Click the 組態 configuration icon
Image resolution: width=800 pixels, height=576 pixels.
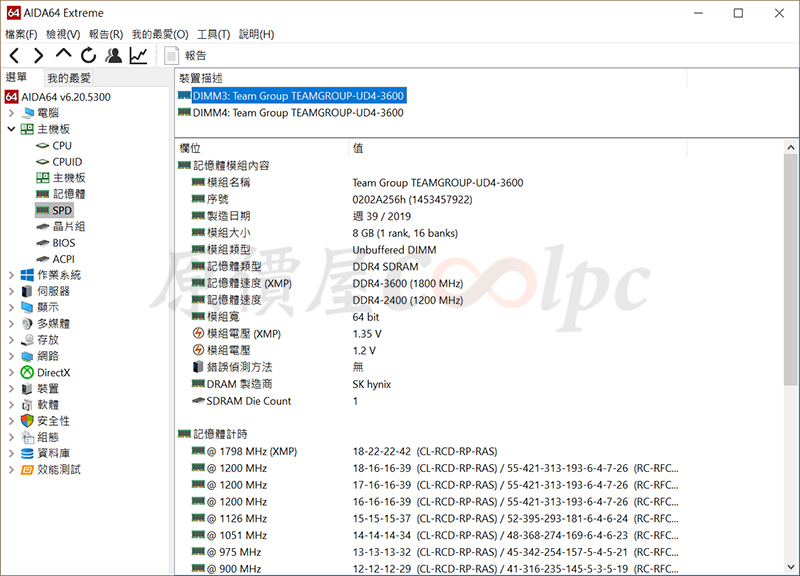tap(28, 437)
